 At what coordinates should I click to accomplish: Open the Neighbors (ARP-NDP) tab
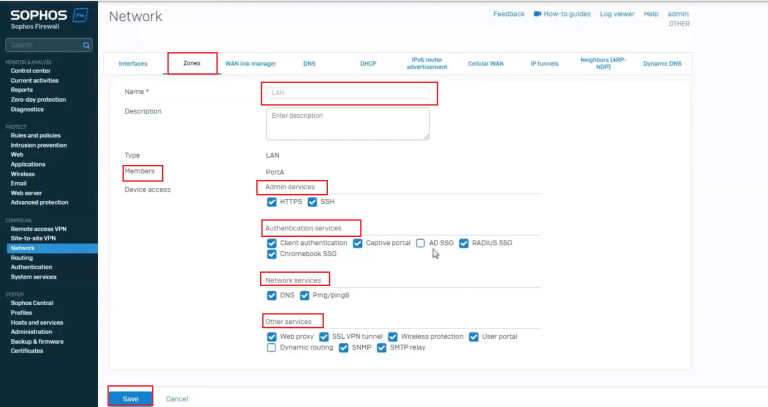click(x=603, y=63)
